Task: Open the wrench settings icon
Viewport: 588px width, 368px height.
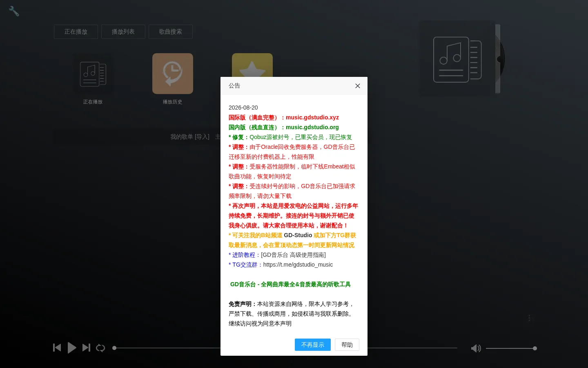Action: [x=14, y=11]
